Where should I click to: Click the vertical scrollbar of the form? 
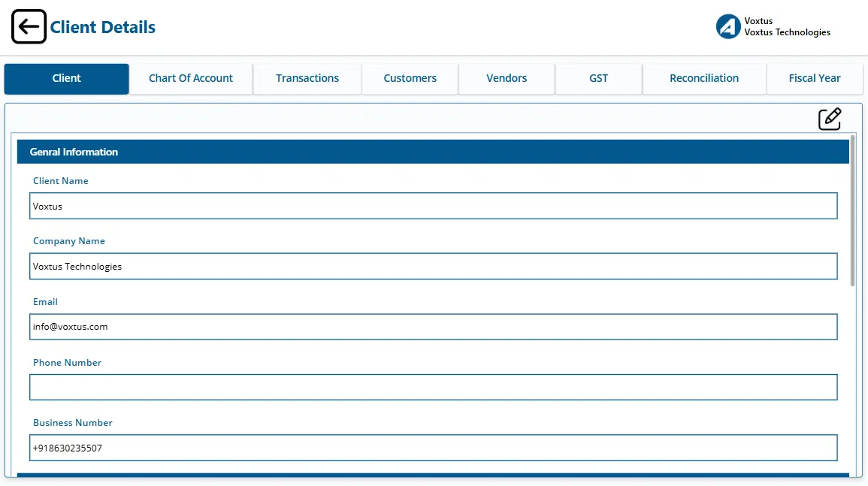pos(852,210)
